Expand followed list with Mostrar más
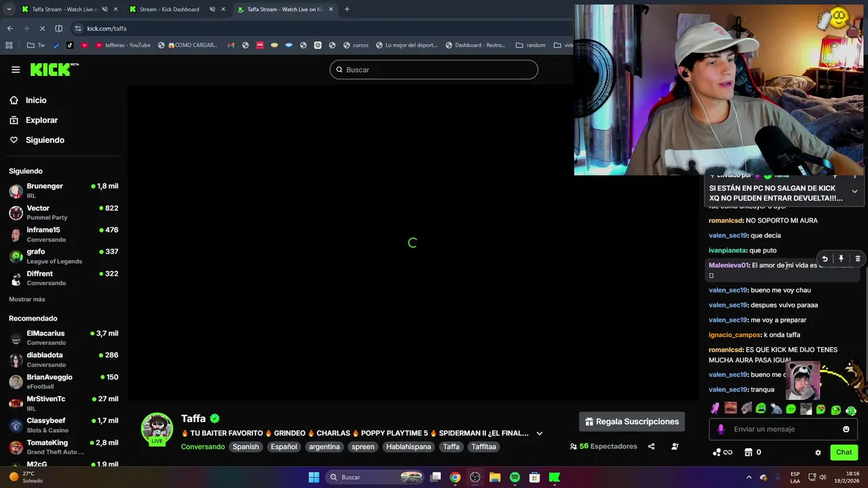 pos(27,299)
